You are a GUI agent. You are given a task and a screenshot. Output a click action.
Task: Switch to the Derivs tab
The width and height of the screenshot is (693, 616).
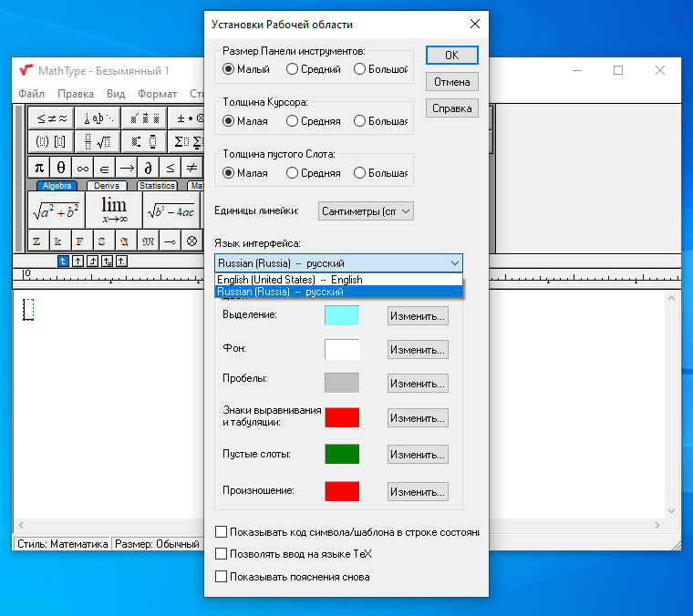107,186
